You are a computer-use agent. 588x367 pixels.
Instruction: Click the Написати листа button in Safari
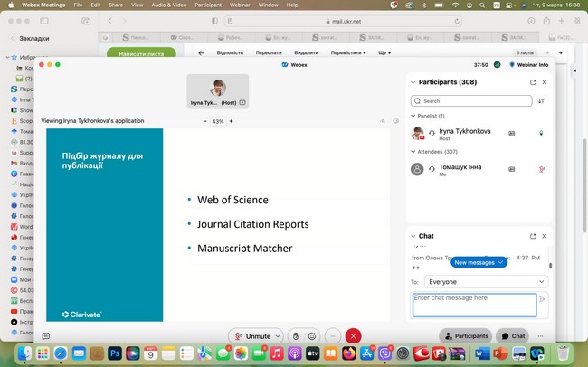click(141, 52)
